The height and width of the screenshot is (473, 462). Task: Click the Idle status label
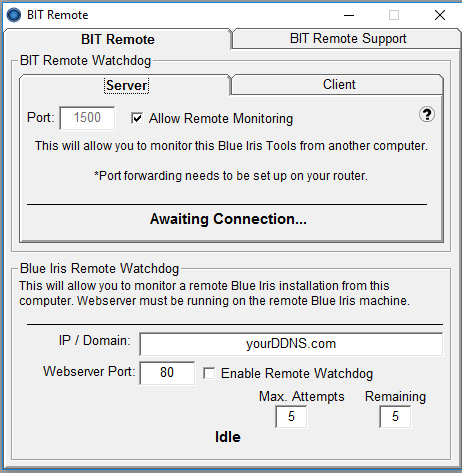tap(228, 437)
